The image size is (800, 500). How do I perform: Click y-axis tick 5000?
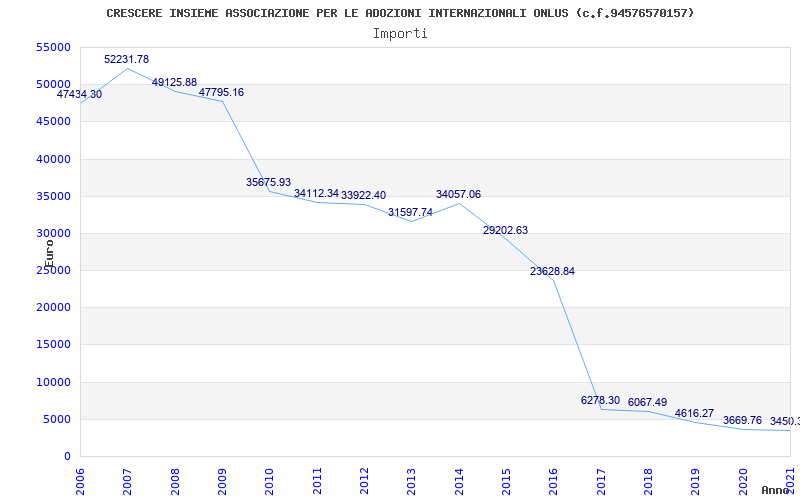[57, 419]
